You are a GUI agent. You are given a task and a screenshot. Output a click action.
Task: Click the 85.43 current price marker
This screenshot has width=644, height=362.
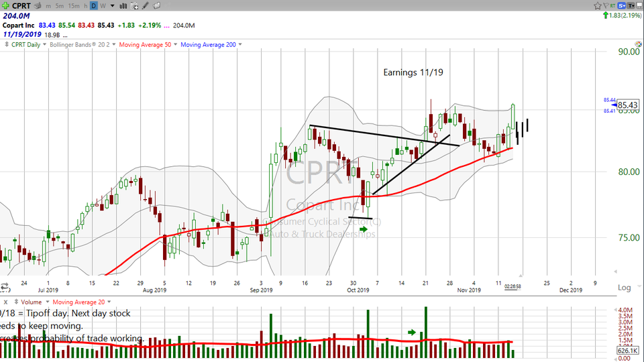(x=628, y=105)
